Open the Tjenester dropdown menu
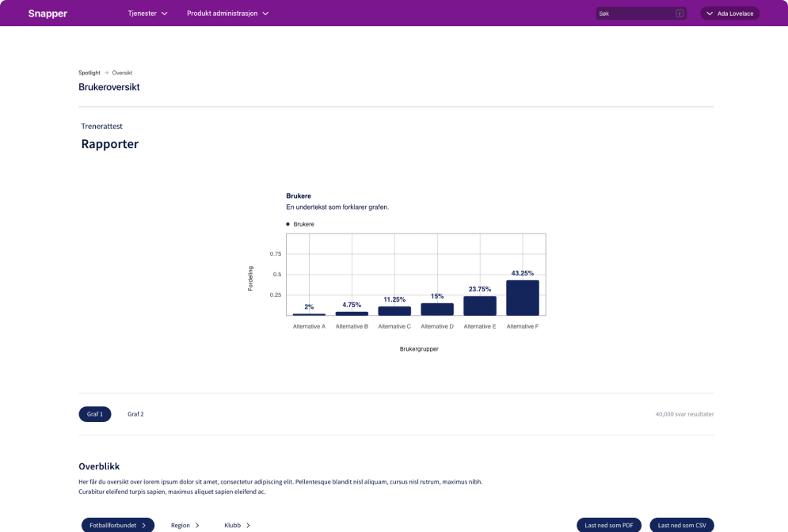 coord(147,13)
